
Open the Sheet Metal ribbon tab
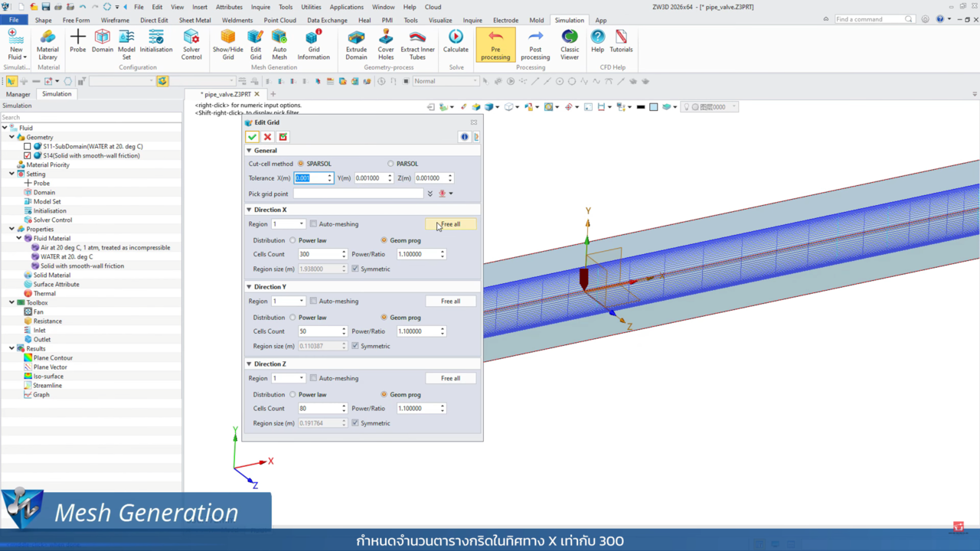tap(194, 21)
